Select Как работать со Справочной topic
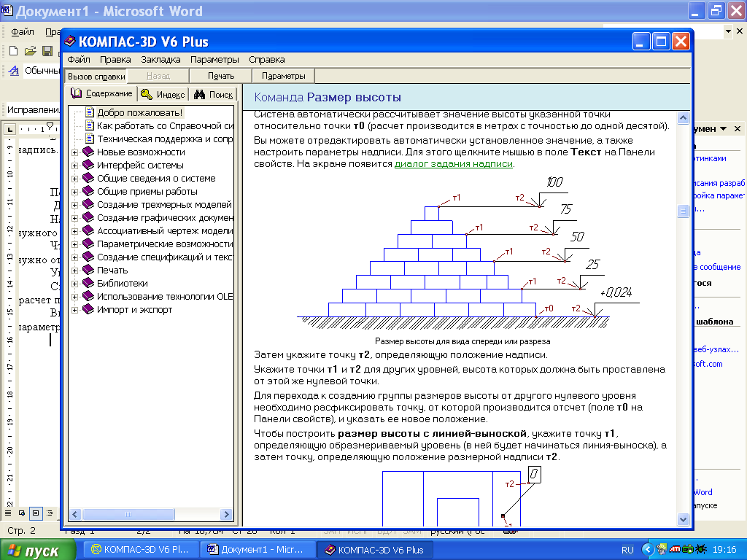 click(x=165, y=125)
